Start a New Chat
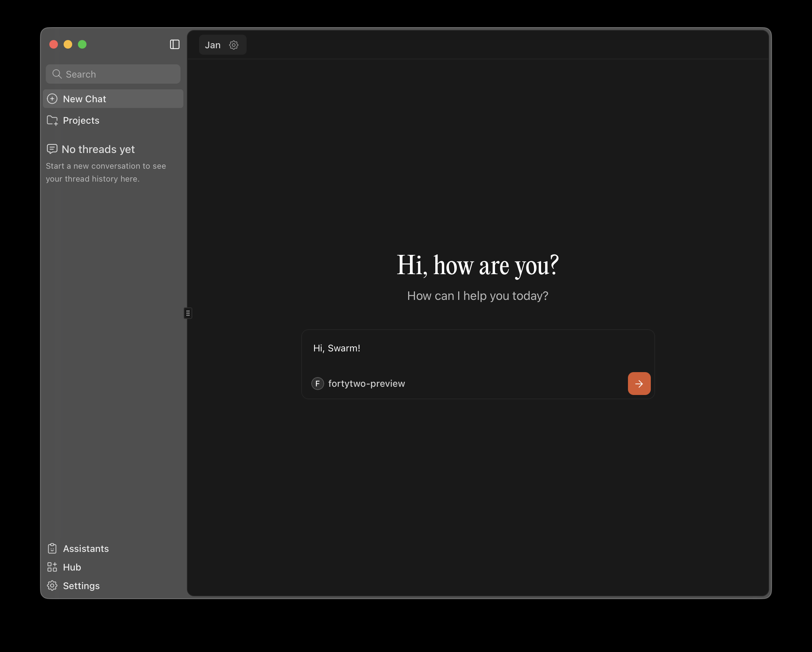Viewport: 812px width, 652px height. pos(84,99)
